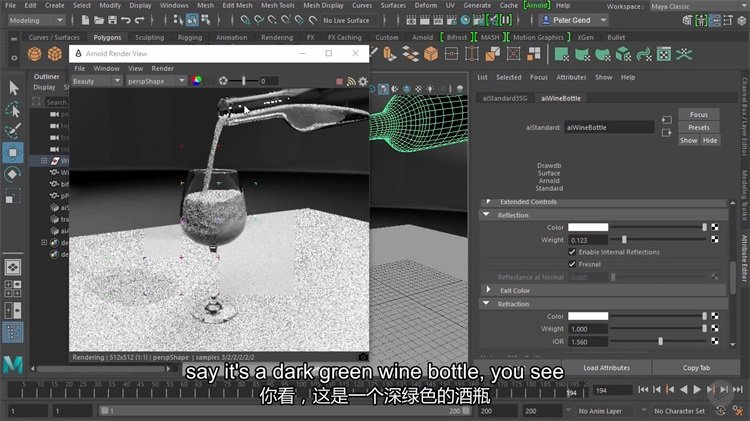Choose the Paint selection tool

coord(13,131)
